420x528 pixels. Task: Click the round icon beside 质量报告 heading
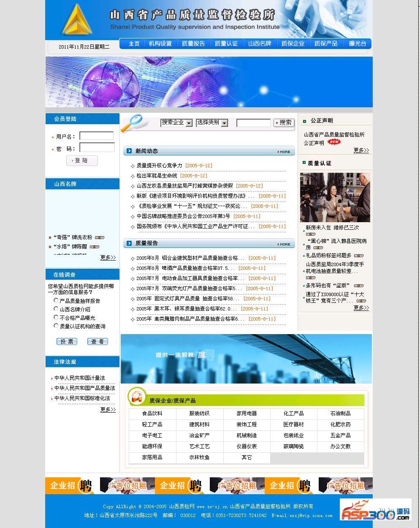tap(129, 243)
